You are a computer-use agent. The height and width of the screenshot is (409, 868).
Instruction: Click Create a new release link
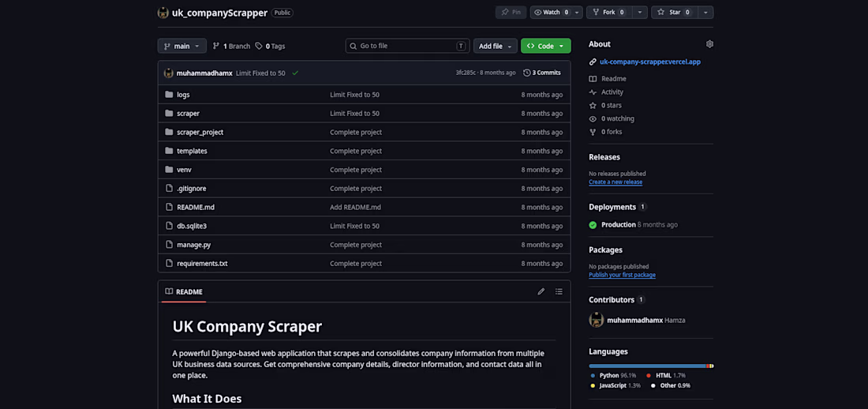tap(615, 182)
